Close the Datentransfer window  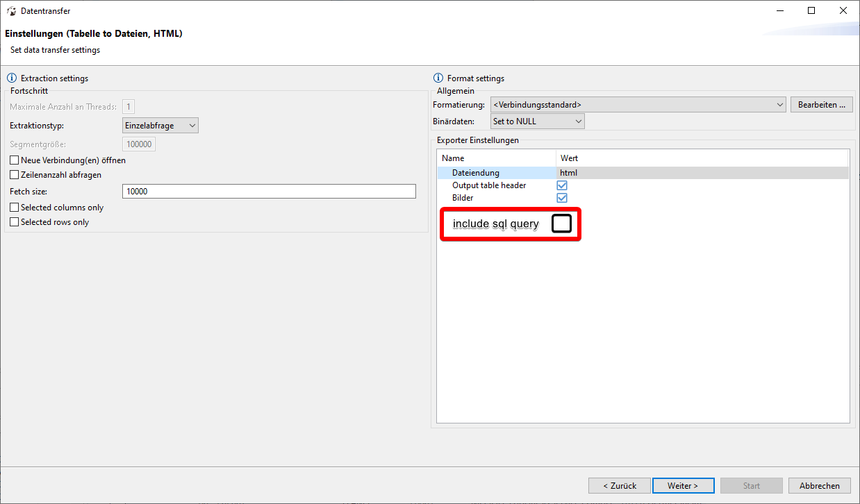(843, 11)
